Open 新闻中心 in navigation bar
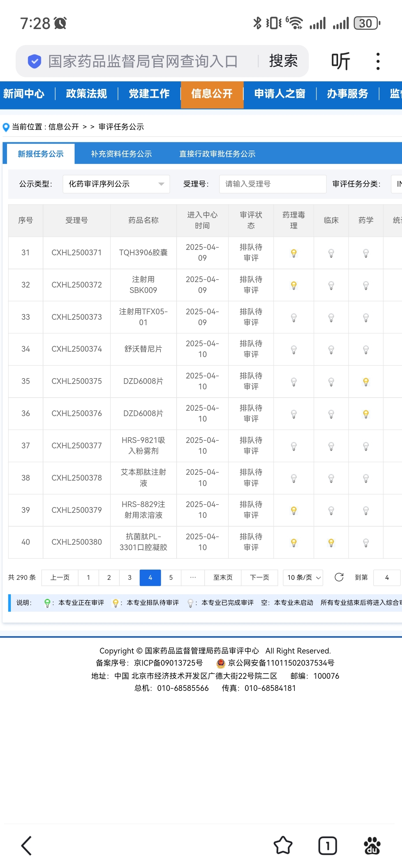This screenshot has width=402, height=868. click(24, 94)
